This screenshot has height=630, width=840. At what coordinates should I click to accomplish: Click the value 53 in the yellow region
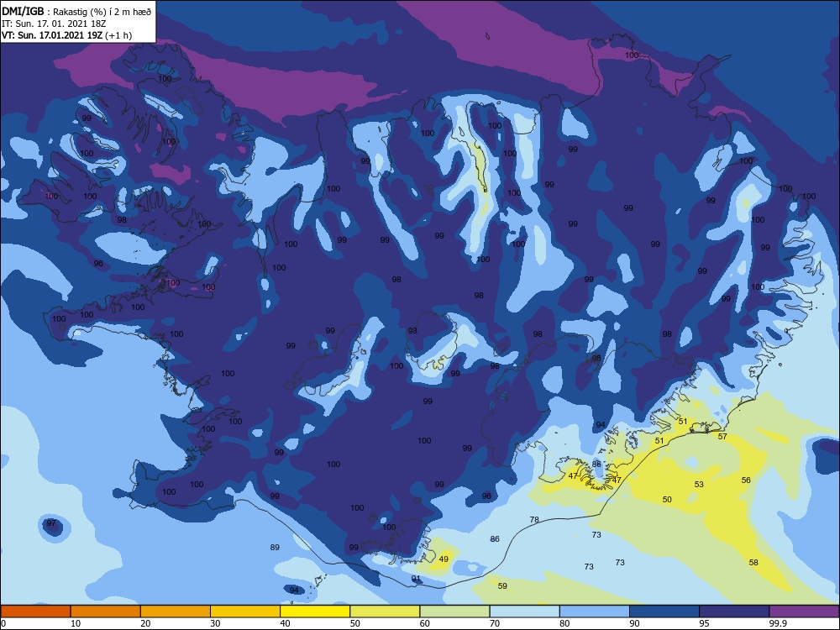click(699, 485)
